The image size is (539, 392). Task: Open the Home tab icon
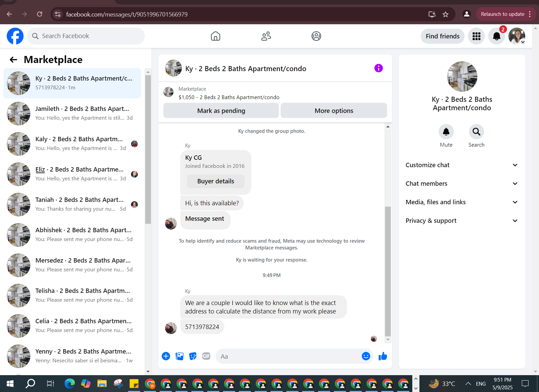pyautogui.click(x=216, y=36)
